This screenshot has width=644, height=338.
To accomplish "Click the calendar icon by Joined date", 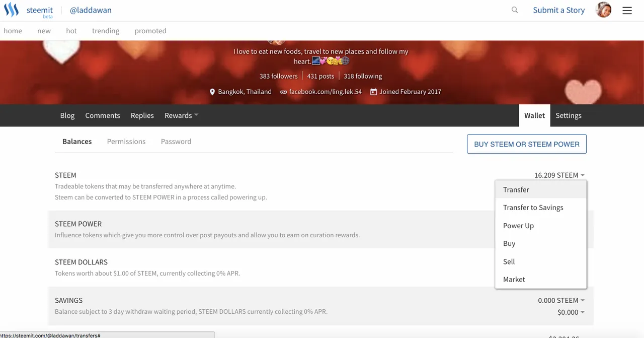I will [373, 92].
